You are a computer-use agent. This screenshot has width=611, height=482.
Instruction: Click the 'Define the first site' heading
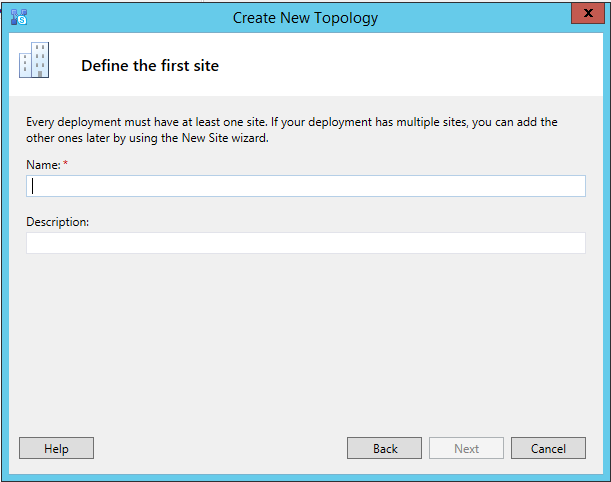[149, 66]
